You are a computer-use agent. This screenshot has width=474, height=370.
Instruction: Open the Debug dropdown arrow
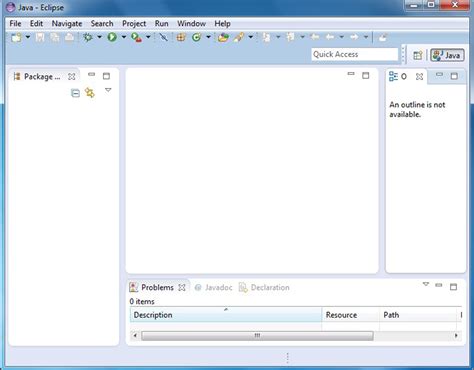click(x=99, y=37)
